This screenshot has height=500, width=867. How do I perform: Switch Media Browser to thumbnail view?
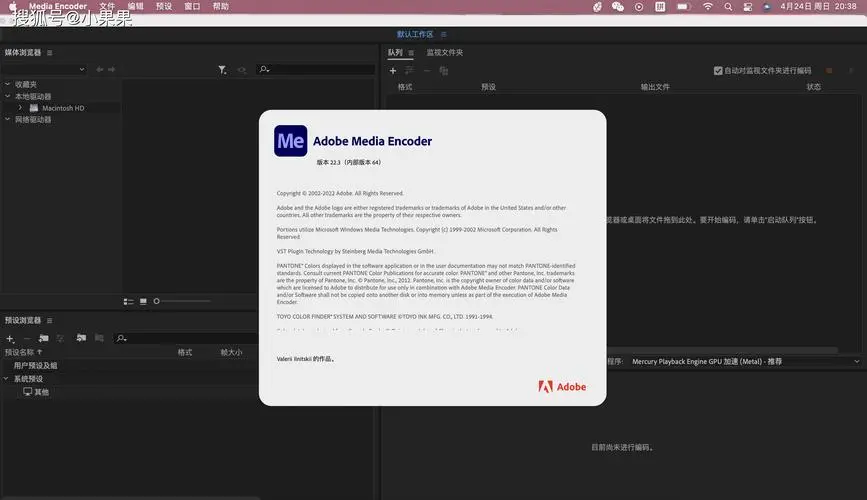coord(143,301)
